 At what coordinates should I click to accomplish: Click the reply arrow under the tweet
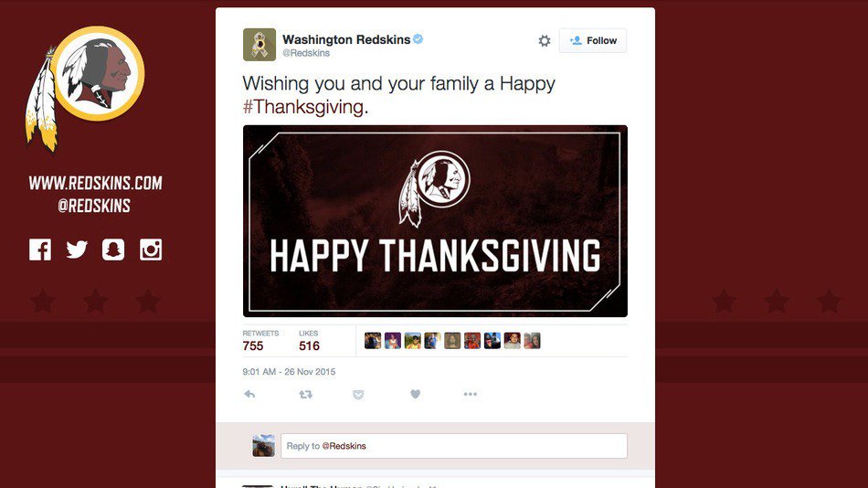coord(249,395)
